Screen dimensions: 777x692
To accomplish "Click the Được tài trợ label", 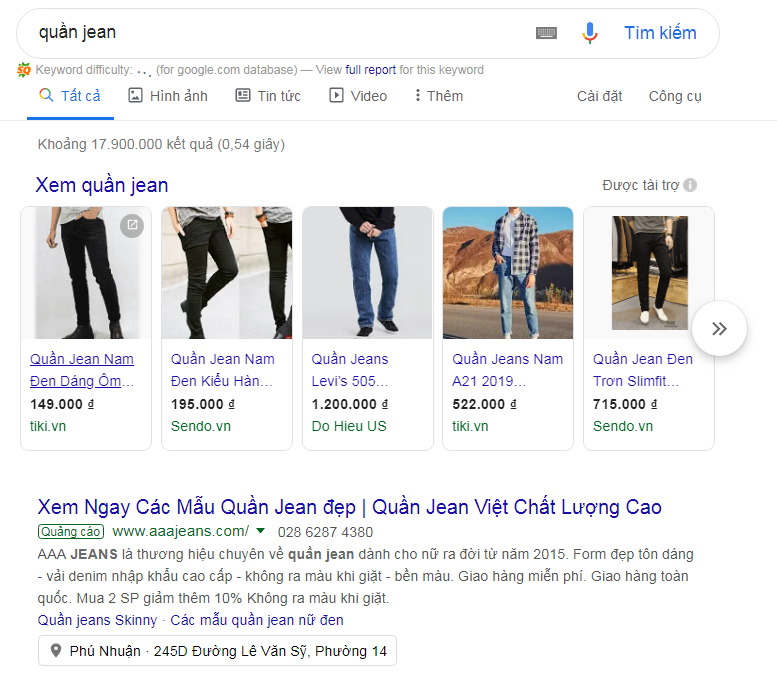I will click(640, 185).
